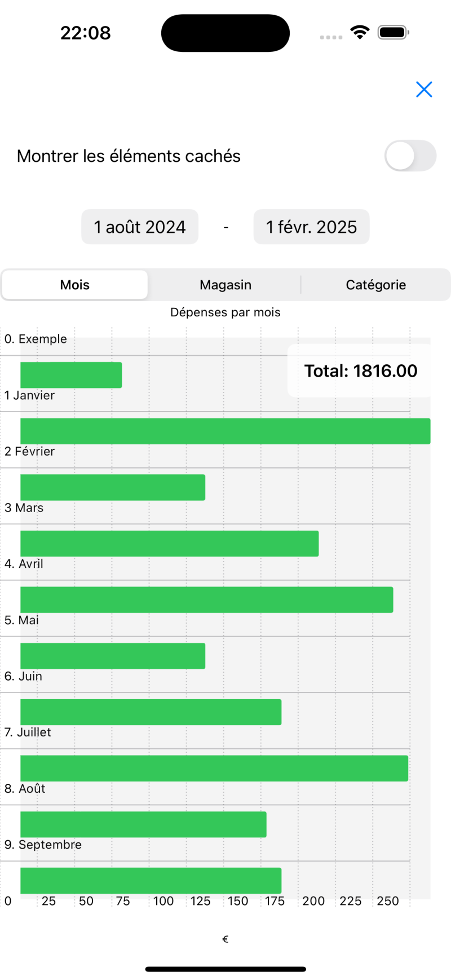
Task: Tap the Wi-Fi status icon
Action: [x=359, y=32]
